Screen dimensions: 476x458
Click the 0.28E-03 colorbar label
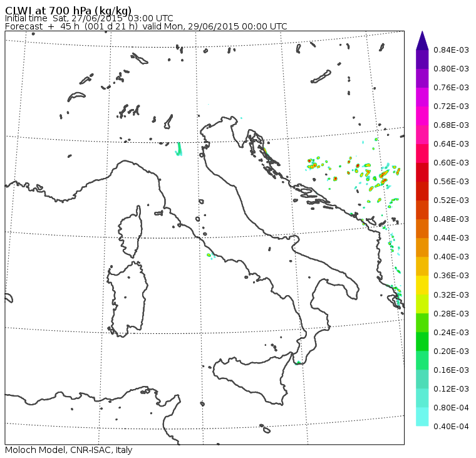pos(451,314)
